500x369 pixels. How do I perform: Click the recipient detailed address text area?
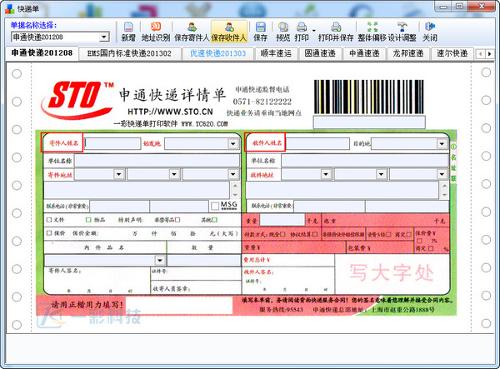tap(342, 190)
